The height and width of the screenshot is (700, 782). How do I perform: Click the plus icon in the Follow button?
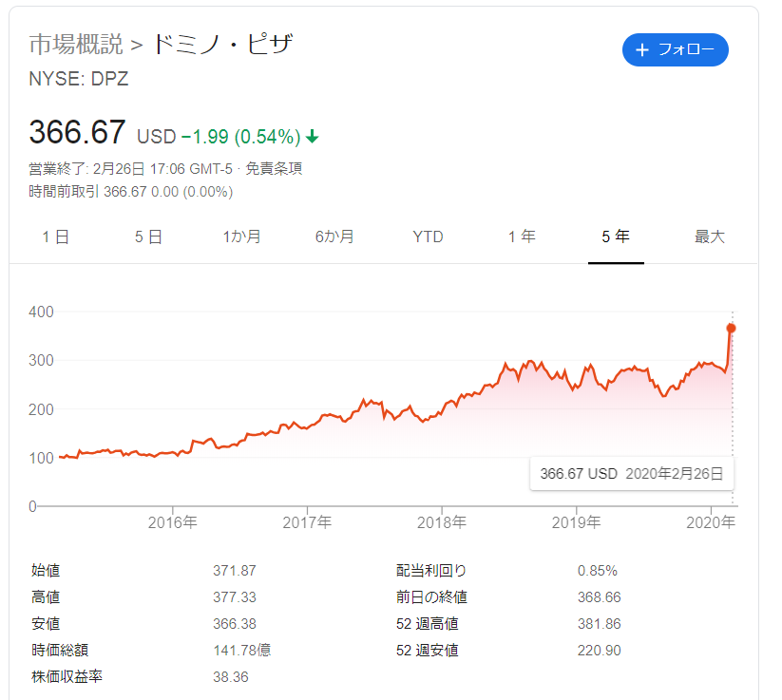[642, 49]
